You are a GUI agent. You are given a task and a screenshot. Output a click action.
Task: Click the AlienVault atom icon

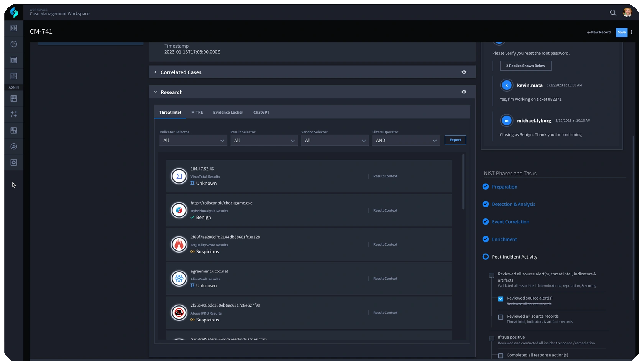pyautogui.click(x=179, y=279)
